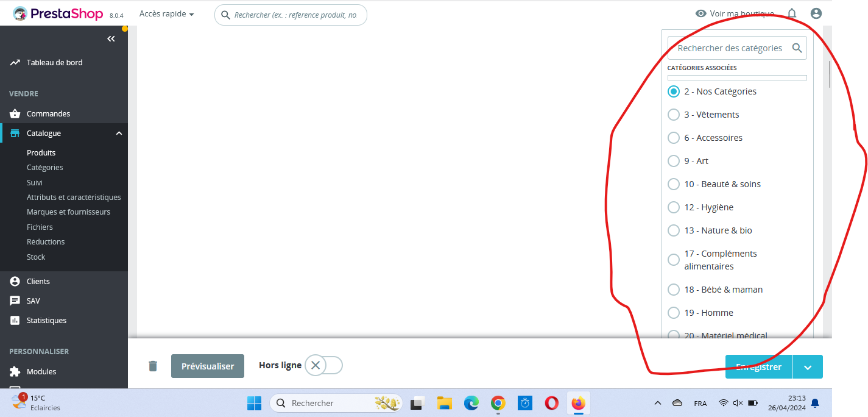Screen dimensions: 868x417
Task: Open the Clients menu
Action: [x=38, y=281]
